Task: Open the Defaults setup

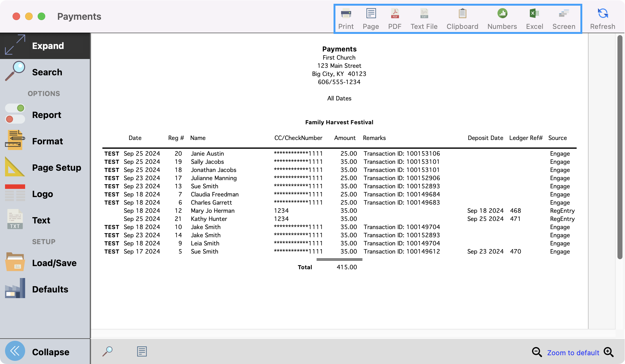Action: tap(45, 289)
